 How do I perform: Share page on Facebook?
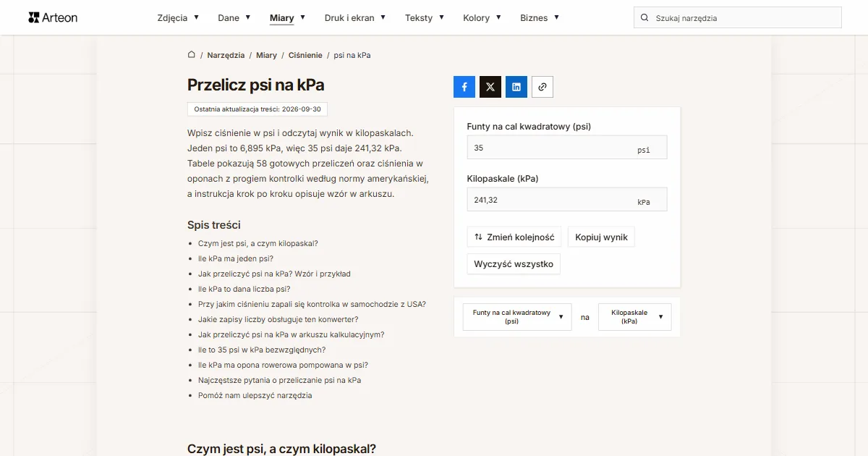[464, 87]
